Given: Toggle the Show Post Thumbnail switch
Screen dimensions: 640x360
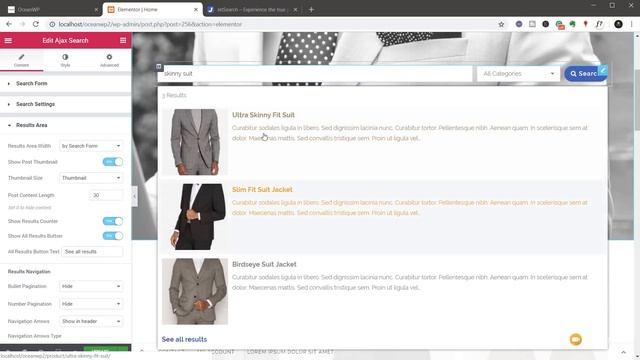Looking at the screenshot, I should pos(112,162).
